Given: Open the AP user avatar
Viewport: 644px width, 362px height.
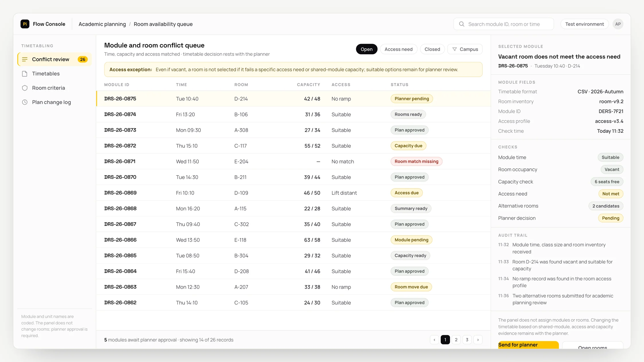Looking at the screenshot, I should [618, 24].
